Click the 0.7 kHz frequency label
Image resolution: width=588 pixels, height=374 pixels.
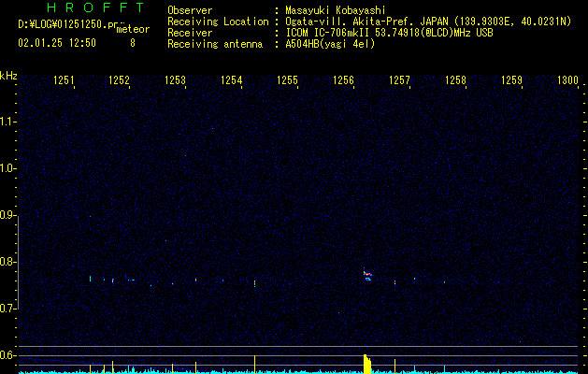click(x=7, y=309)
